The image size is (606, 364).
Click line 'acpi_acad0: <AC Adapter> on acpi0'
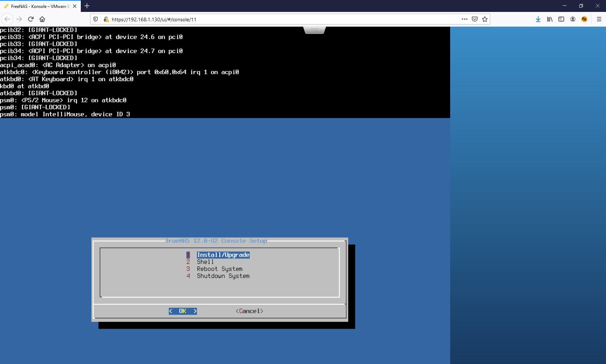click(x=58, y=65)
